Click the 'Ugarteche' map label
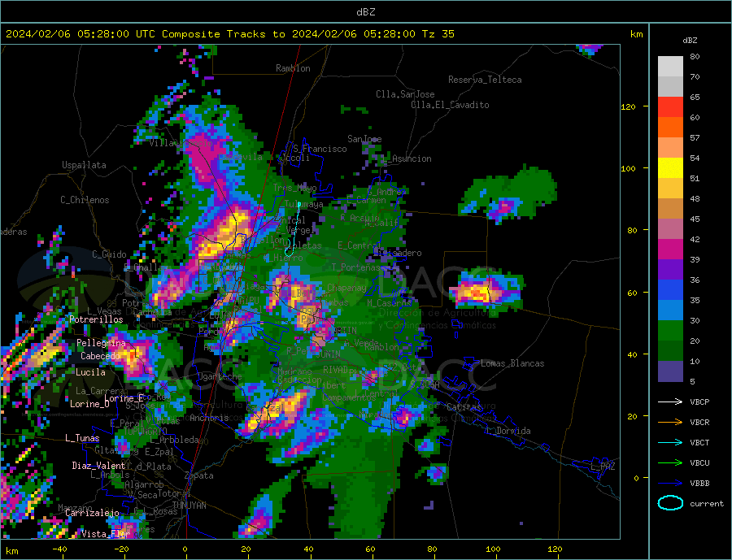This screenshot has width=732, height=560. 220,376
